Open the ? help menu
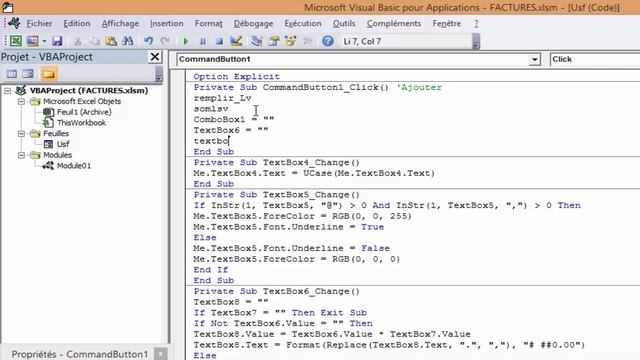640x360 pixels. coord(476,24)
